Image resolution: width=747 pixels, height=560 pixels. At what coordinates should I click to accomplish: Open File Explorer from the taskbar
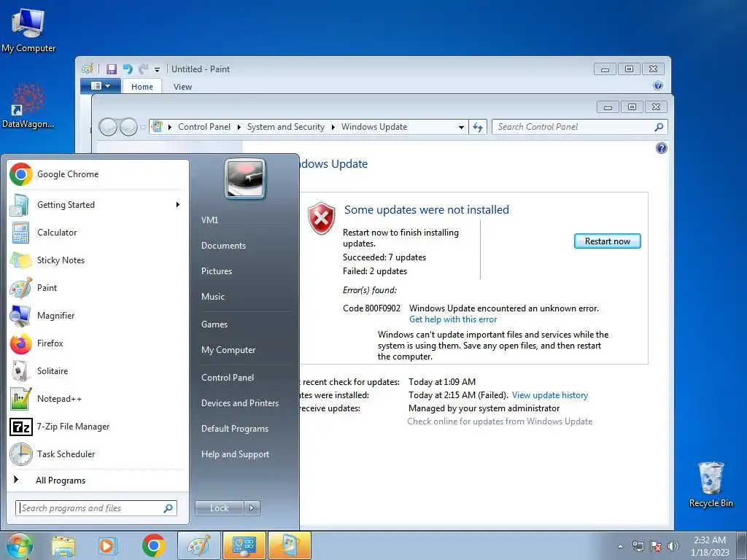click(63, 545)
